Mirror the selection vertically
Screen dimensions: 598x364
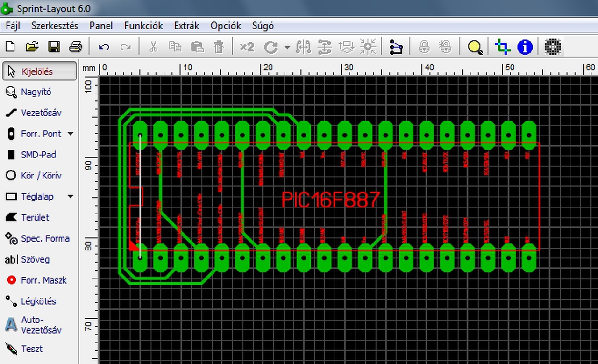pyautogui.click(x=325, y=47)
